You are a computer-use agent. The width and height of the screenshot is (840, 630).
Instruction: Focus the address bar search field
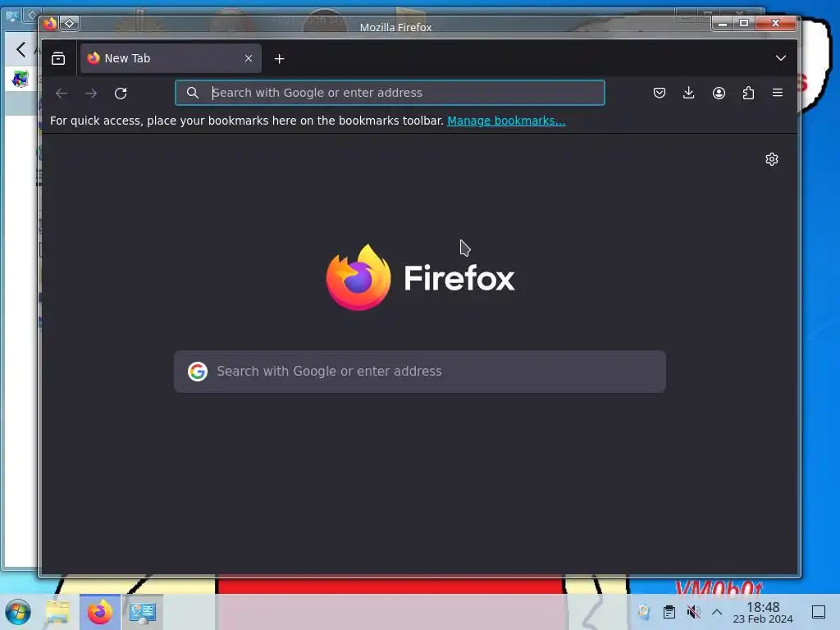pos(390,93)
